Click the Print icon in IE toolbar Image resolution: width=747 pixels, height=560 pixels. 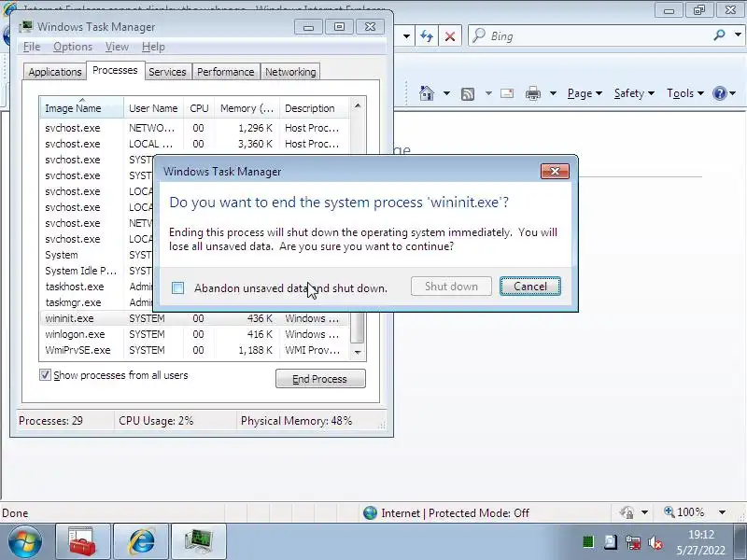pos(533,93)
